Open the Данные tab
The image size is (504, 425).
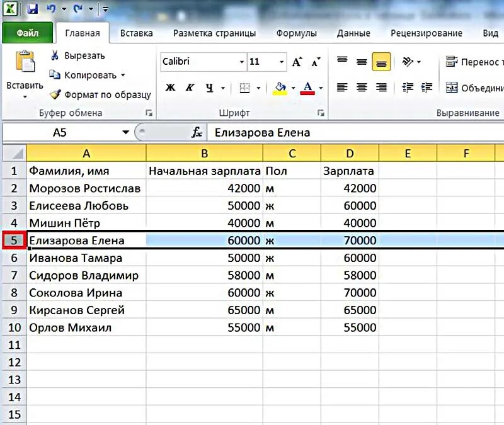coord(353,33)
